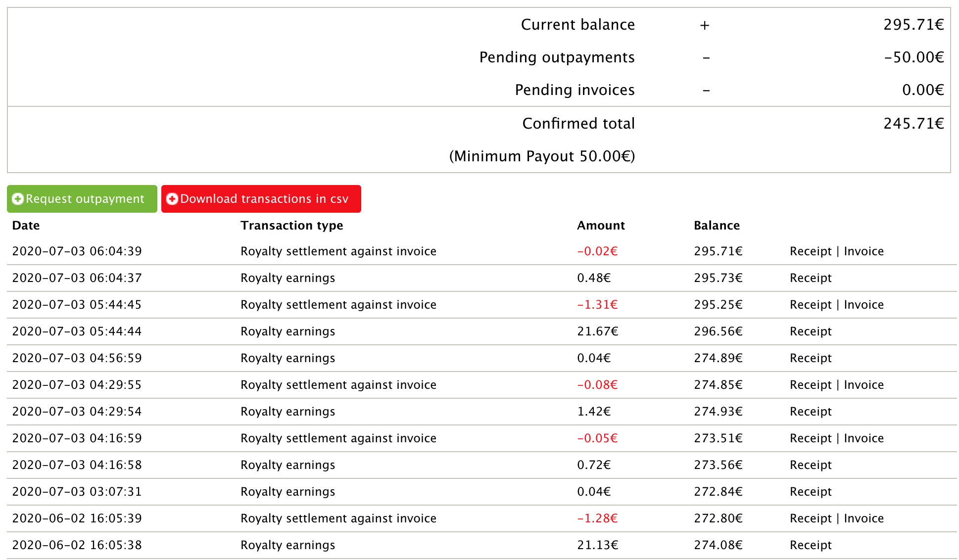Screen dimensions: 959x560
Task: Click the 273.56€ balance cell
Action: (718, 465)
